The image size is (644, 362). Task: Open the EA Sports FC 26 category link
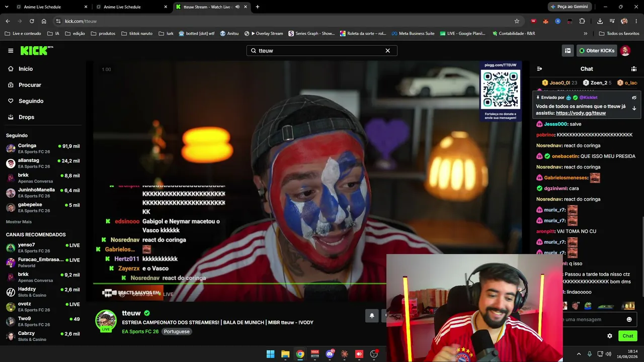[x=140, y=332]
